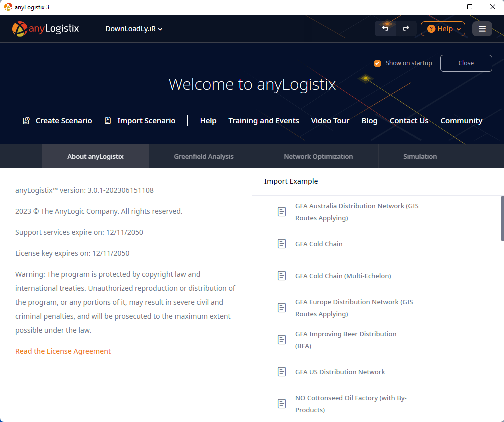Expand the Help dropdown button
Image resolution: width=504 pixels, height=422 pixels.
[443, 29]
